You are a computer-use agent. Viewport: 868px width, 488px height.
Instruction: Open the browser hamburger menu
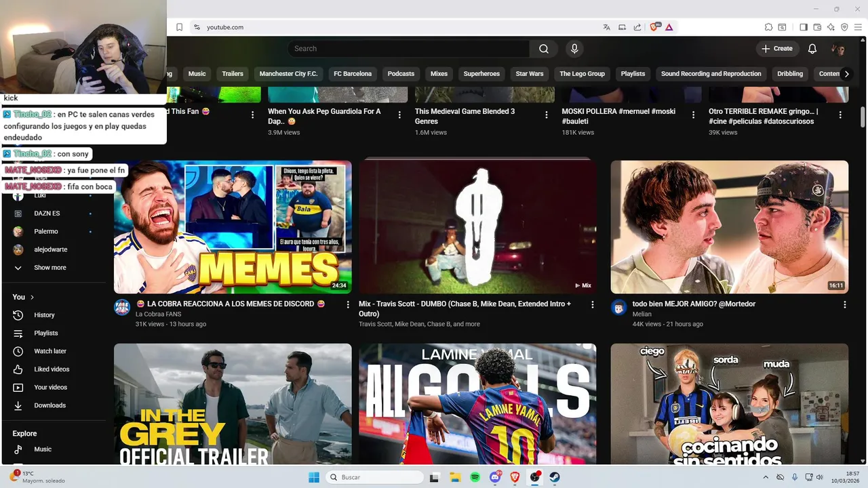point(858,27)
